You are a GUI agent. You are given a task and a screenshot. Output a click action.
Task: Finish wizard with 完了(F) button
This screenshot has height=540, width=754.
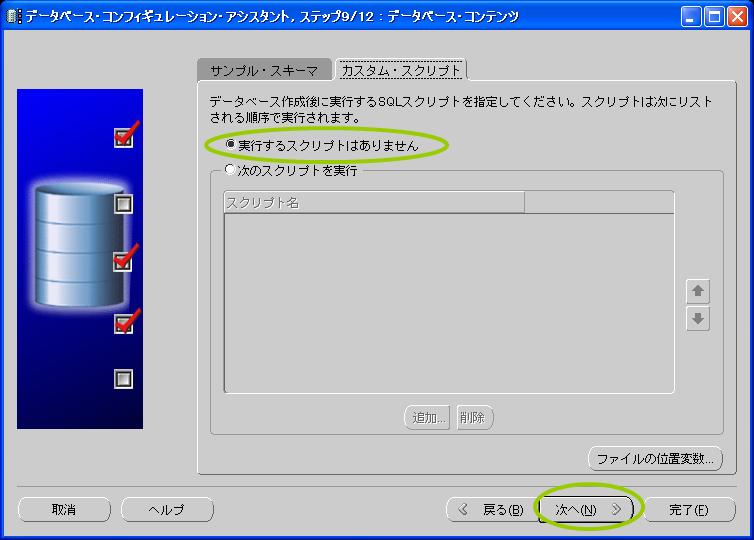689,509
